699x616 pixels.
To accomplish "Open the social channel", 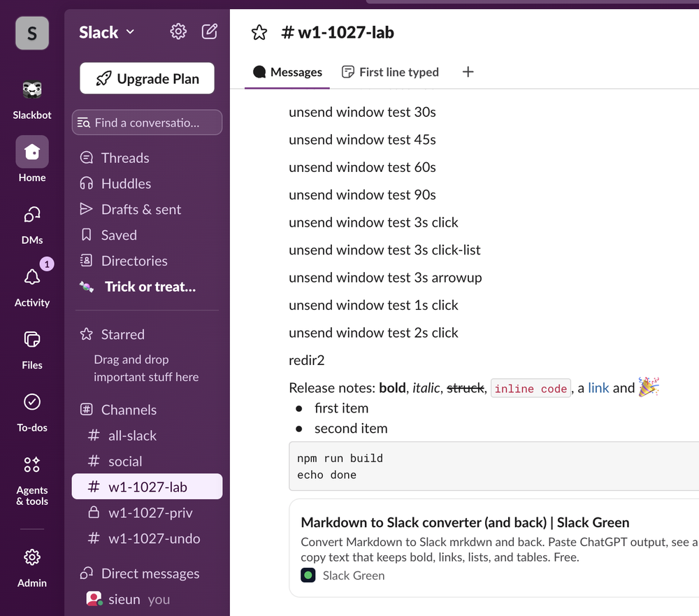I will point(147,461).
